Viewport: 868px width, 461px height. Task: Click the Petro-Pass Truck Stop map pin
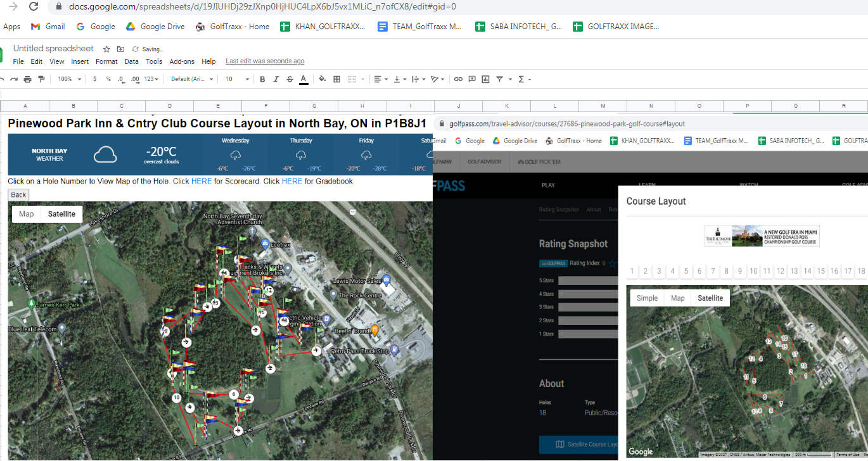click(395, 349)
